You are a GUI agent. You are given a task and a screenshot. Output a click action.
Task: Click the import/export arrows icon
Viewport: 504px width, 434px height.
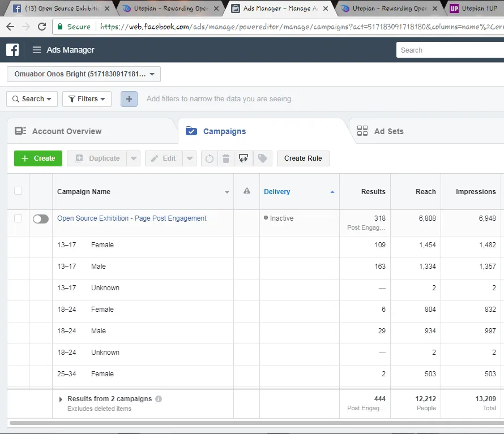coord(244,158)
